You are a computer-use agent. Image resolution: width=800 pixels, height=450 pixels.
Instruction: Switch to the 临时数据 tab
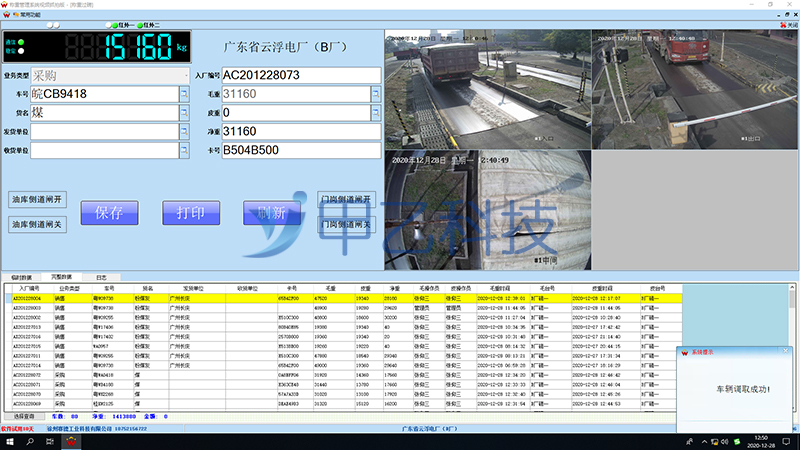(x=21, y=275)
